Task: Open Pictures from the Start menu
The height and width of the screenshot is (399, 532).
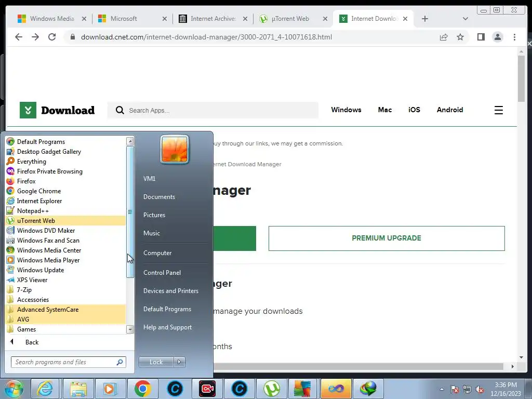Action: [x=154, y=215]
